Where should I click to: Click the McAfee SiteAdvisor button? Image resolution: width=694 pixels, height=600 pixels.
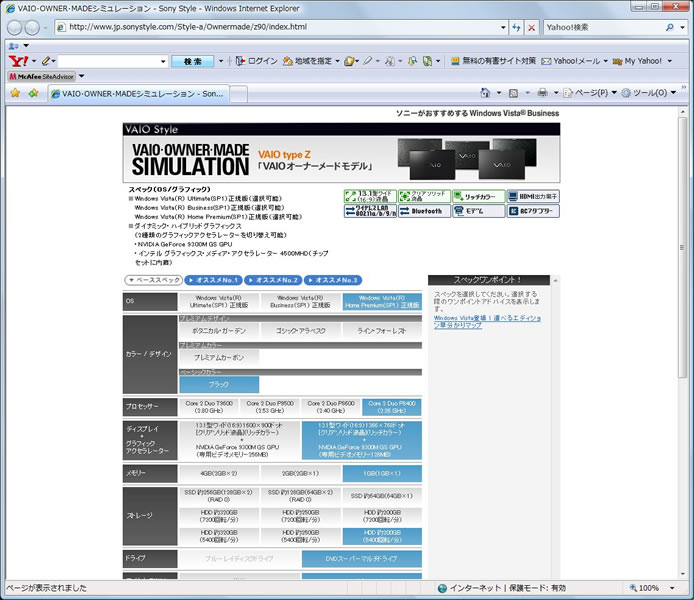coord(42,77)
